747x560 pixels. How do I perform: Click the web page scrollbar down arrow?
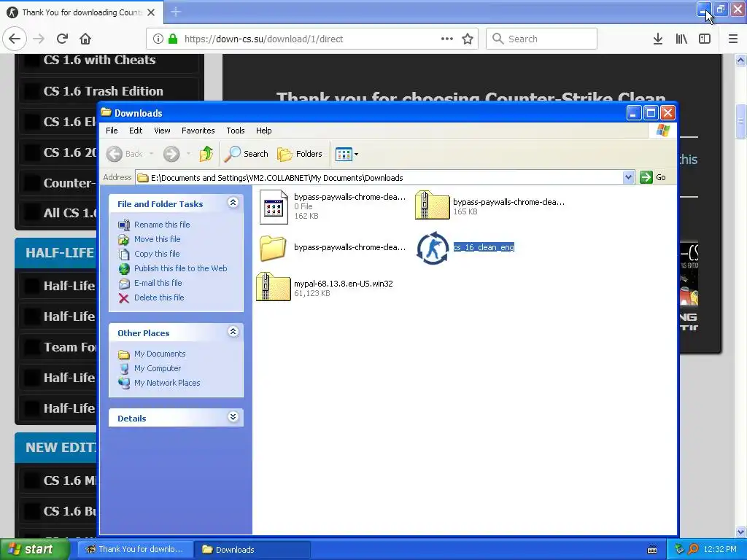(x=740, y=532)
